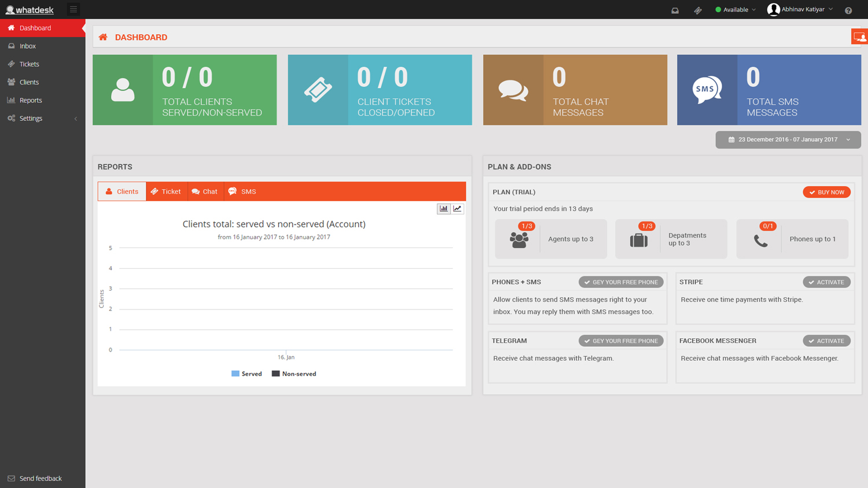Switch chart to bar chart view
This screenshot has width=868, height=488.
(443, 209)
